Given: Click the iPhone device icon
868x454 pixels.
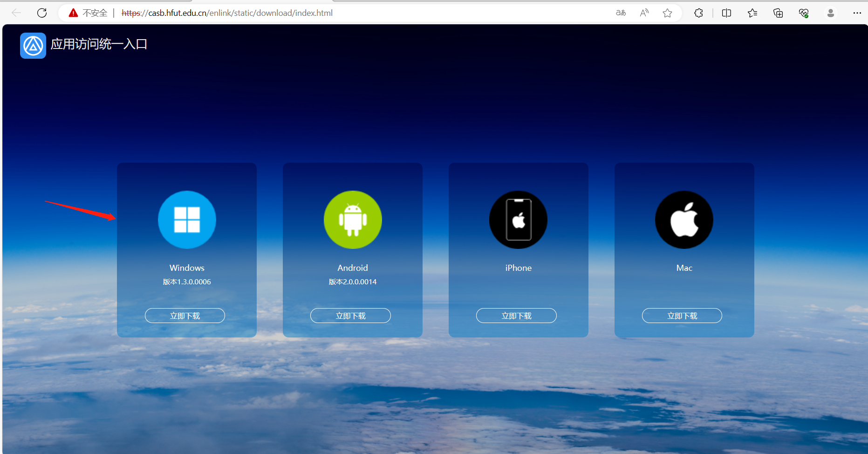Looking at the screenshot, I should [x=518, y=220].
